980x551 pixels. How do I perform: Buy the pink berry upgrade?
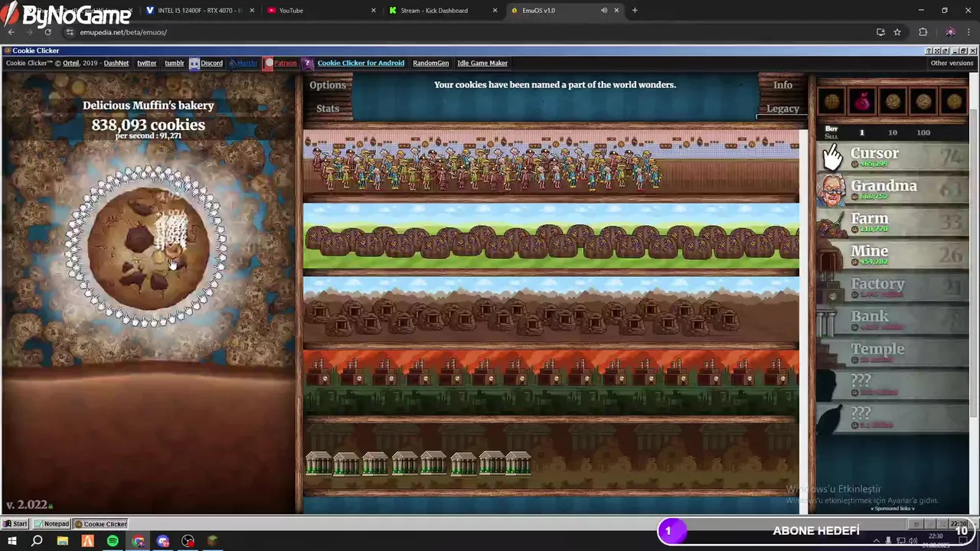[863, 101]
